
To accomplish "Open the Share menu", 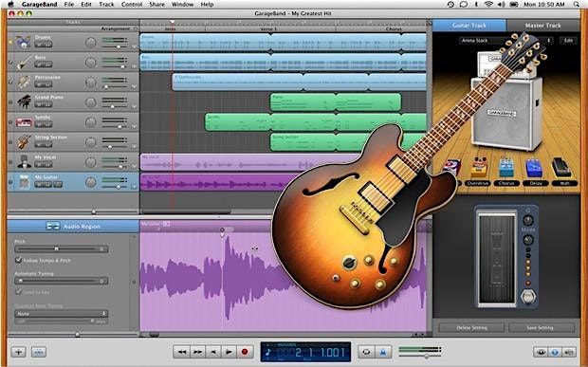I will (x=156, y=4).
